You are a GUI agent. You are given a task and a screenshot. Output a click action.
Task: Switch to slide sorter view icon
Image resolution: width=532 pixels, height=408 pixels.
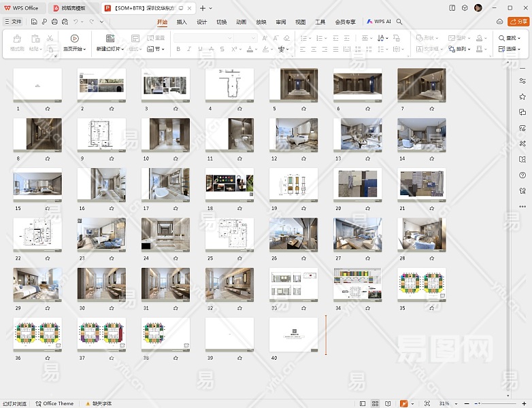pyautogui.click(x=375, y=403)
